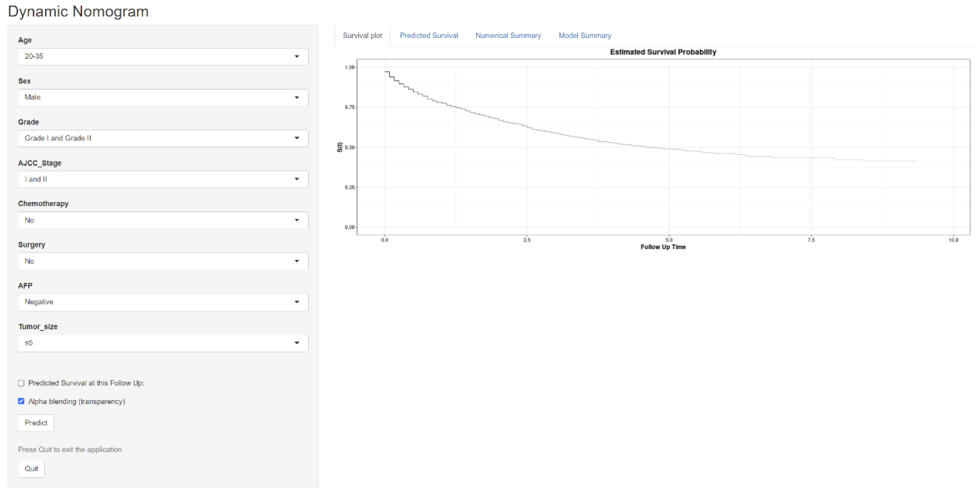Enable Predicted Survival at this Follow Up checkbox
The image size is (980, 495).
click(x=21, y=383)
